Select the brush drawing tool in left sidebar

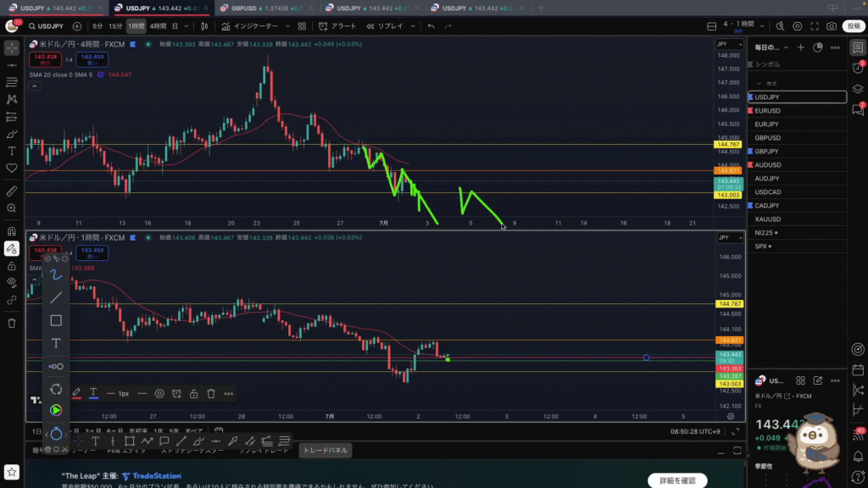(12, 134)
